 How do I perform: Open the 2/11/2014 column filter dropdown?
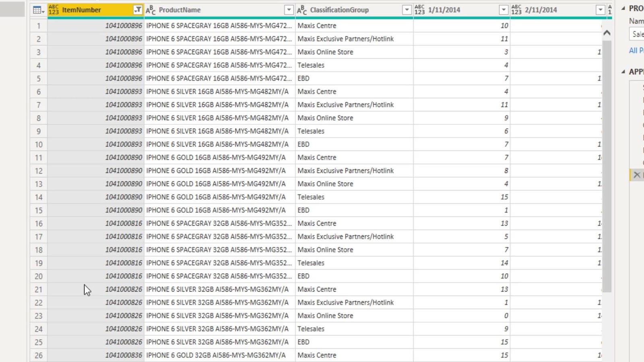point(600,10)
